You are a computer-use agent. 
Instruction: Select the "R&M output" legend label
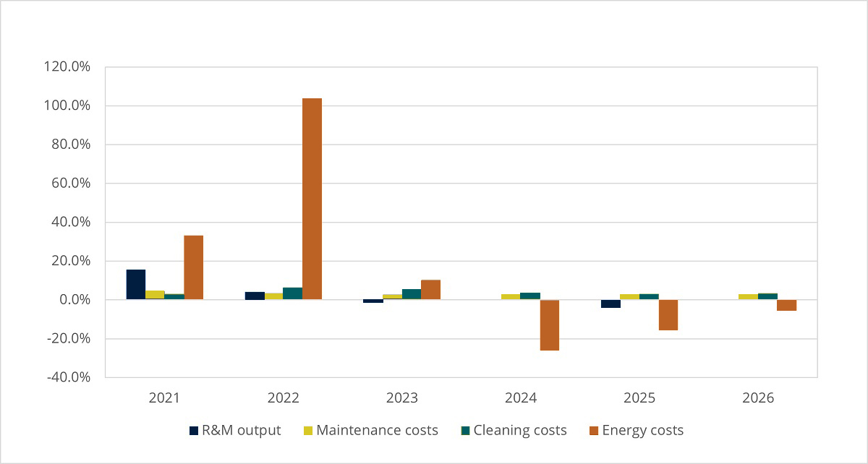[x=241, y=431]
